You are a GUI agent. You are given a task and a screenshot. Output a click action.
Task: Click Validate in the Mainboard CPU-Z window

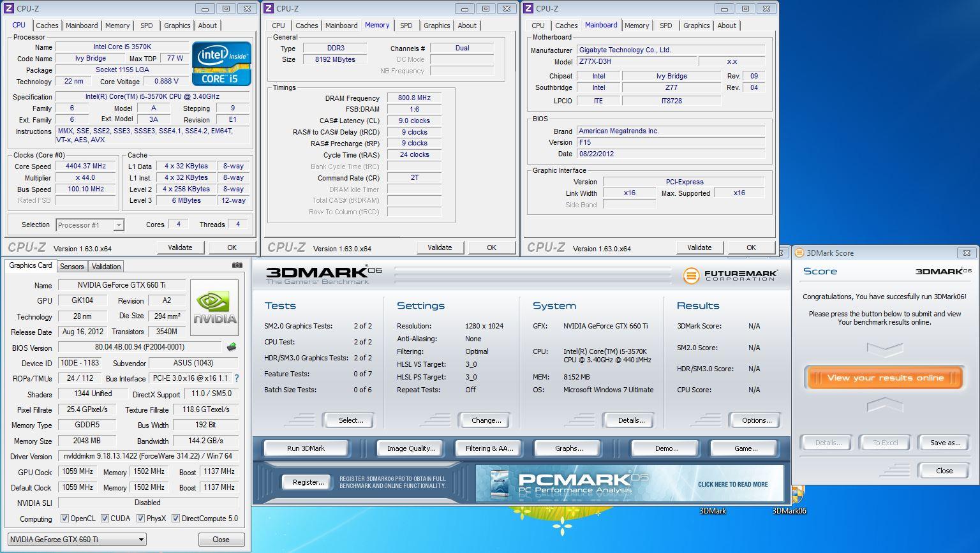(x=699, y=247)
